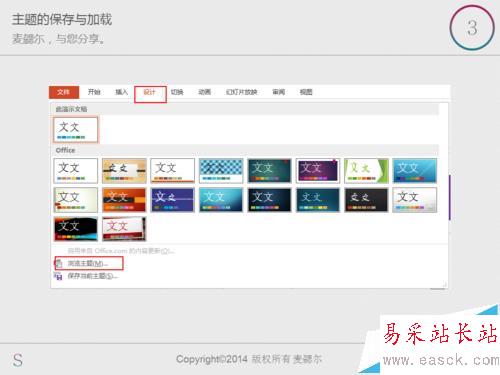500x375 pixels.
Task: Apply the white theme with orange underline
Action: [172, 171]
